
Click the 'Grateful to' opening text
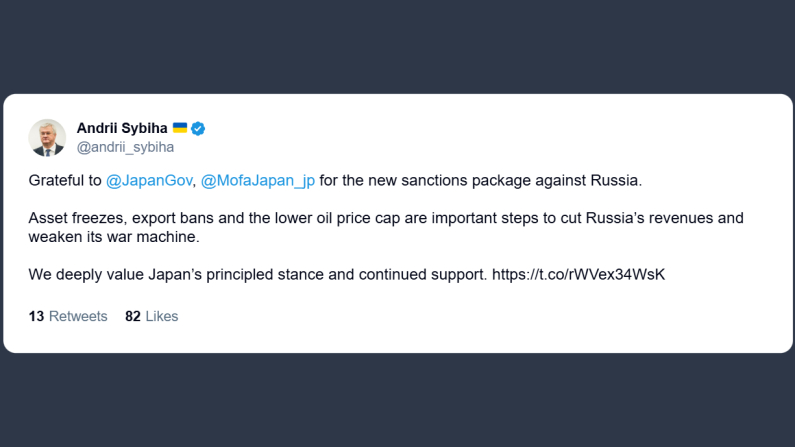click(x=65, y=180)
